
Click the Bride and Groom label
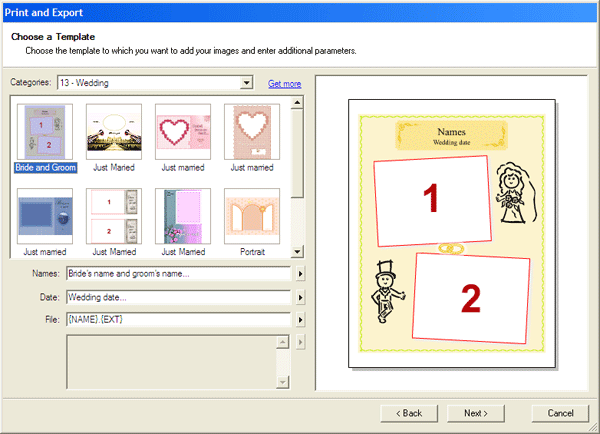click(x=46, y=168)
